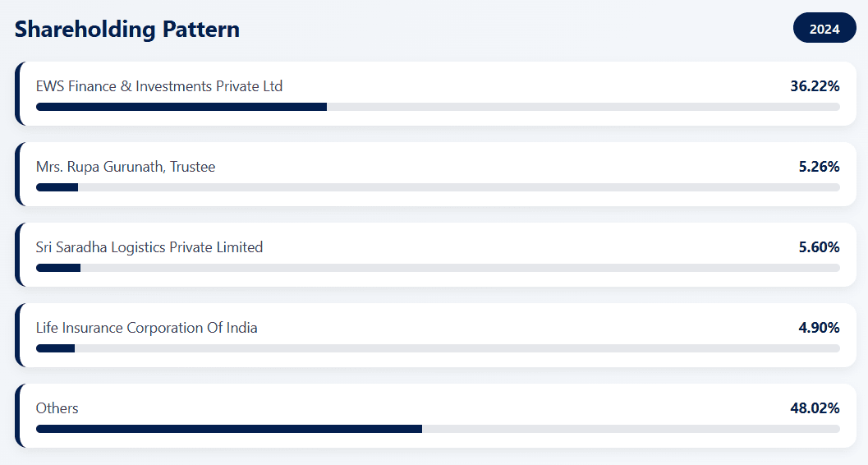This screenshot has height=465, width=868.
Task: Click the Shareholding Pattern heading
Action: [x=127, y=29]
